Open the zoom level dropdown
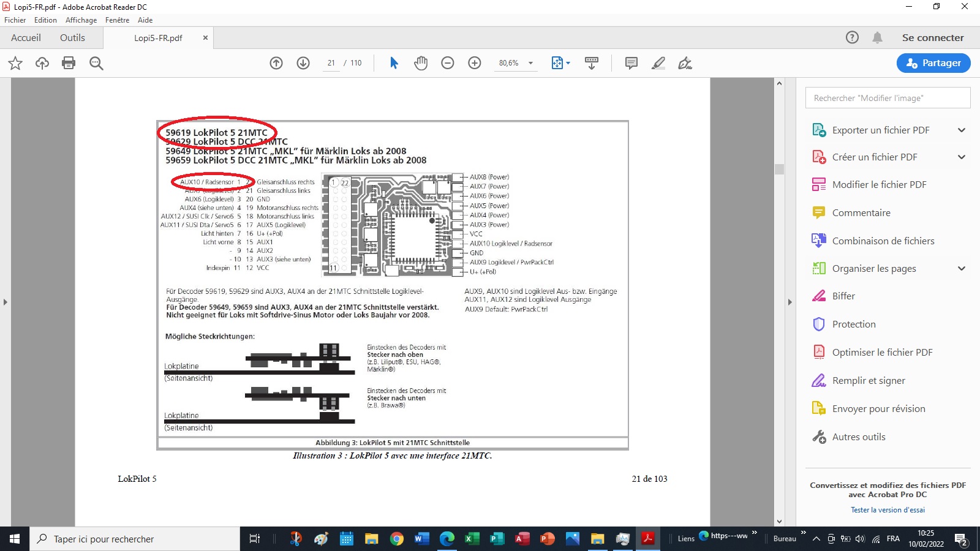 [x=530, y=63]
